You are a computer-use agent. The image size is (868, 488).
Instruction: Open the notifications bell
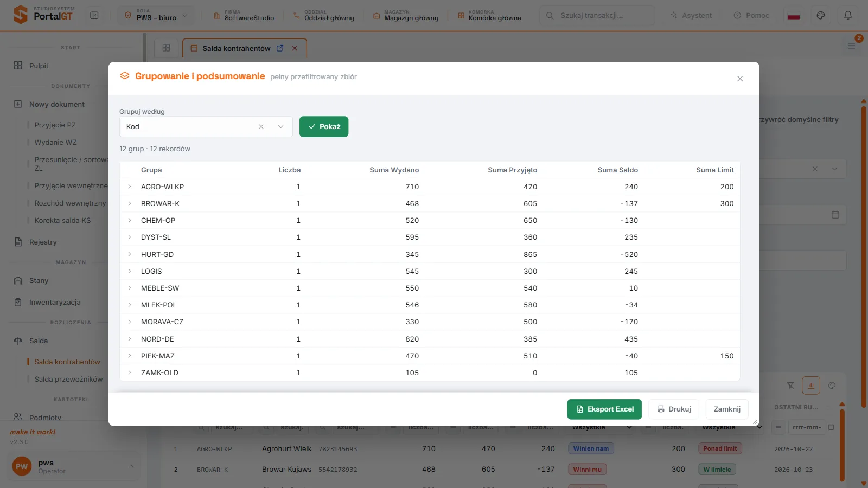pyautogui.click(x=848, y=16)
